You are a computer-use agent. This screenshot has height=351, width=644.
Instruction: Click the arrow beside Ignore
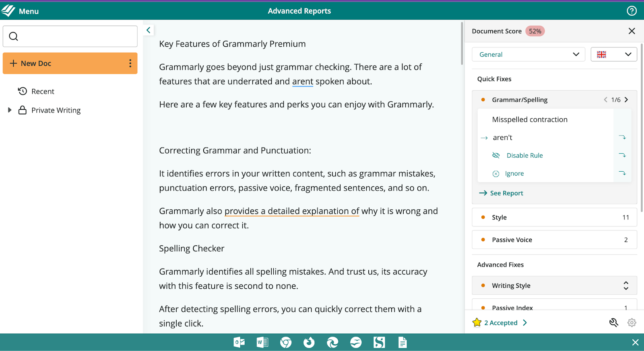[x=622, y=173]
